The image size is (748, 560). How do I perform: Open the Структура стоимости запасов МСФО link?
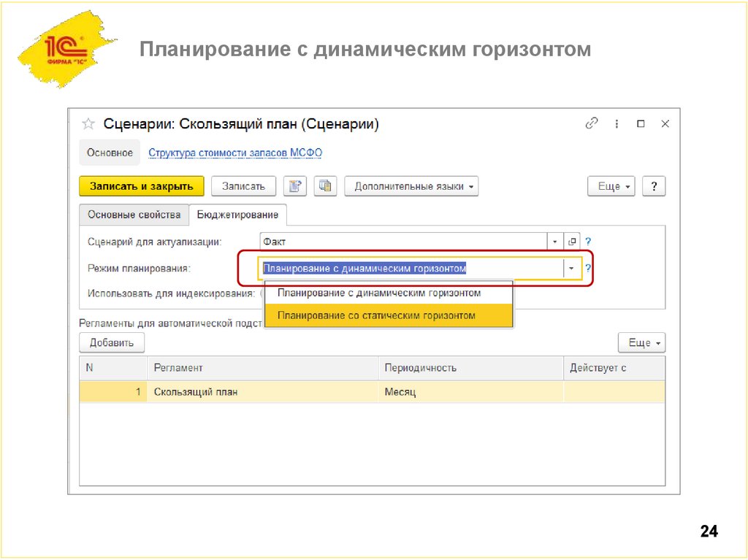point(235,153)
